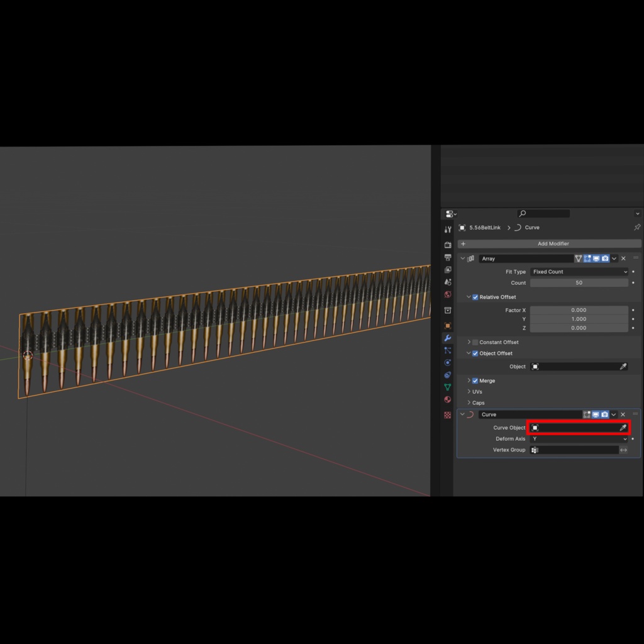Viewport: 644px width, 644px height.
Task: Collapse the Relative Offset section
Action: coord(469,297)
